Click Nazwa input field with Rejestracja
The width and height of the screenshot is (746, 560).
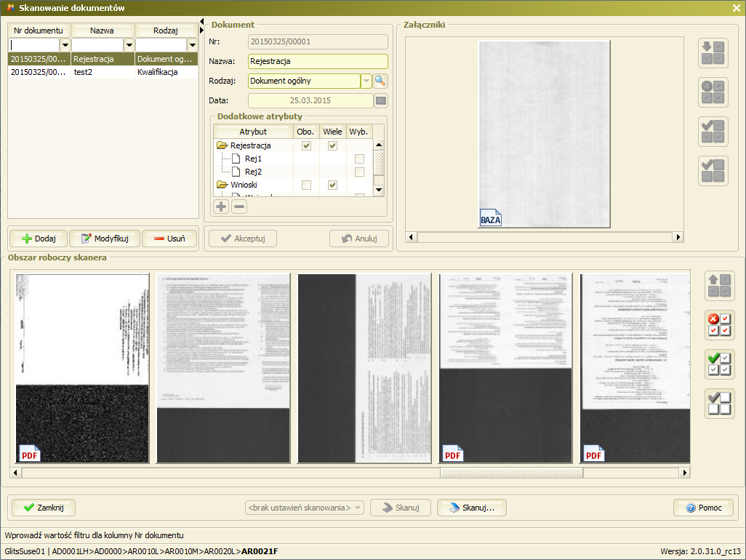click(318, 61)
